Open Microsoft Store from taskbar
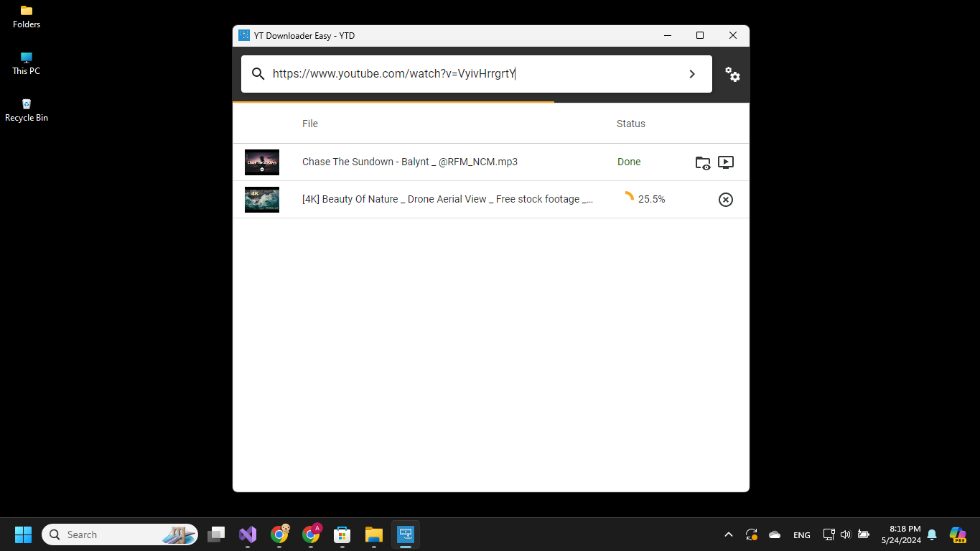Viewport: 980px width, 551px height. point(342,534)
